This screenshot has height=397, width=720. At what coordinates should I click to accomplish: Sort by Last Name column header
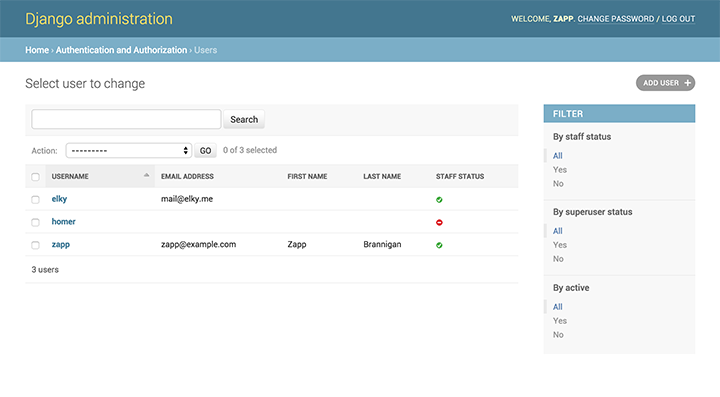382,176
